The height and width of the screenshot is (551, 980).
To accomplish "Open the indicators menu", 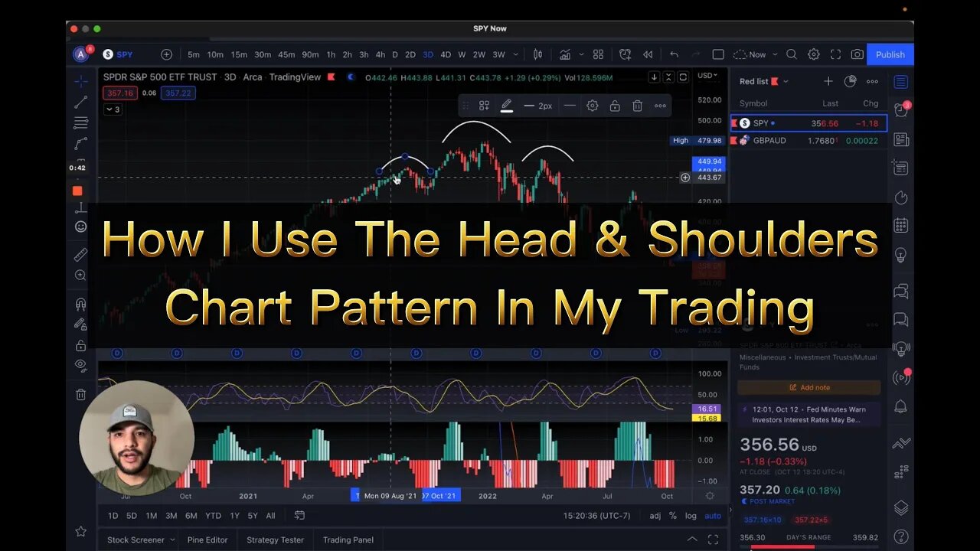I will pos(565,54).
